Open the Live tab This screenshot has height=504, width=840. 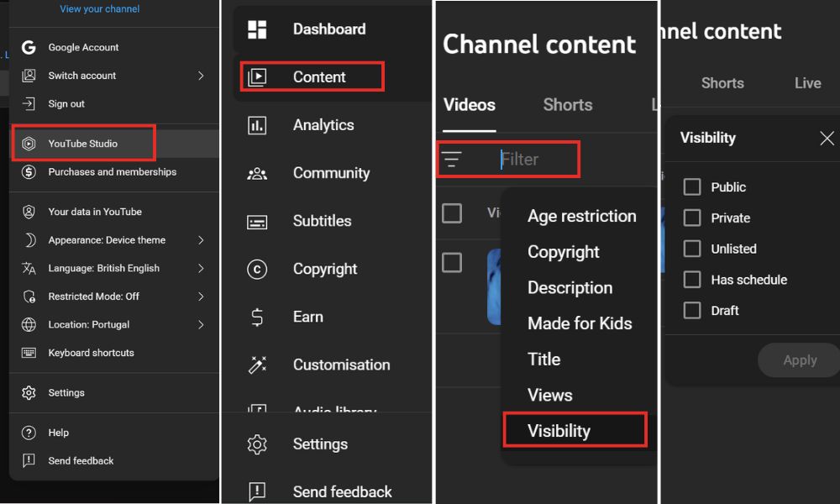pyautogui.click(x=808, y=83)
